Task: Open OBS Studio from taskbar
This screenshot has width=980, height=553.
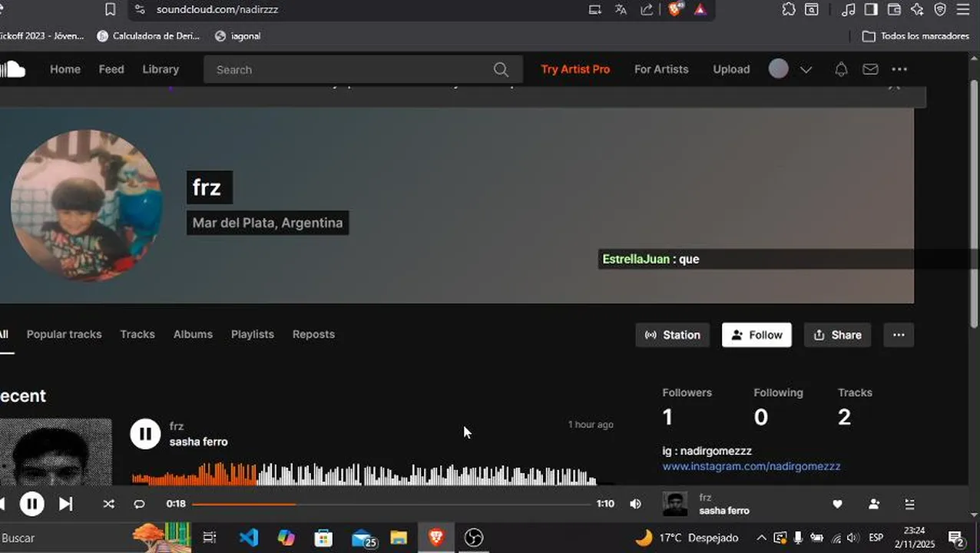Action: pyautogui.click(x=474, y=537)
